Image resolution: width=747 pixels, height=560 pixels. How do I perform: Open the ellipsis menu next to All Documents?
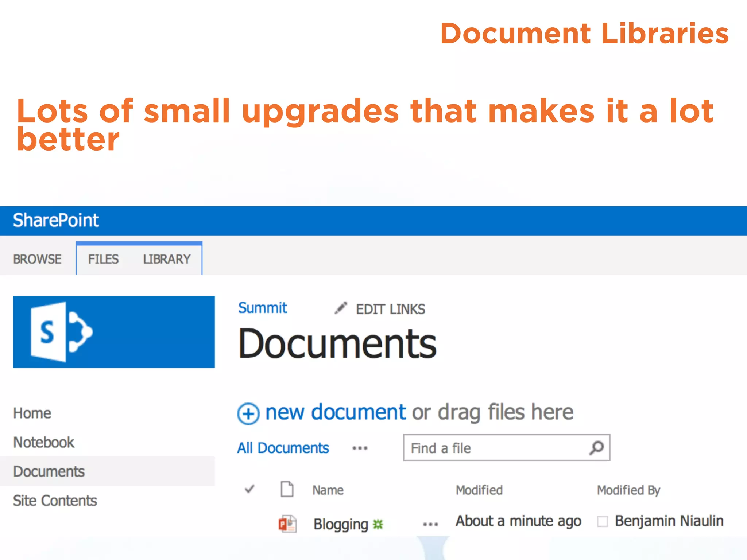360,448
